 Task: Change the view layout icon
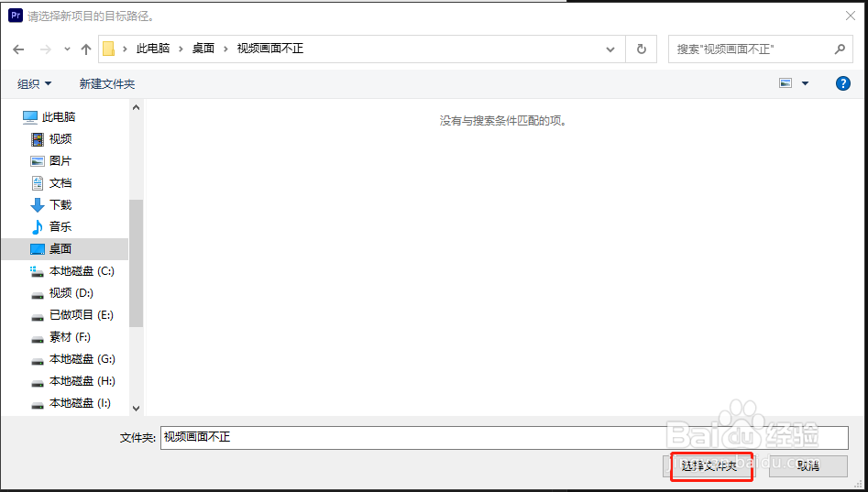pos(786,83)
